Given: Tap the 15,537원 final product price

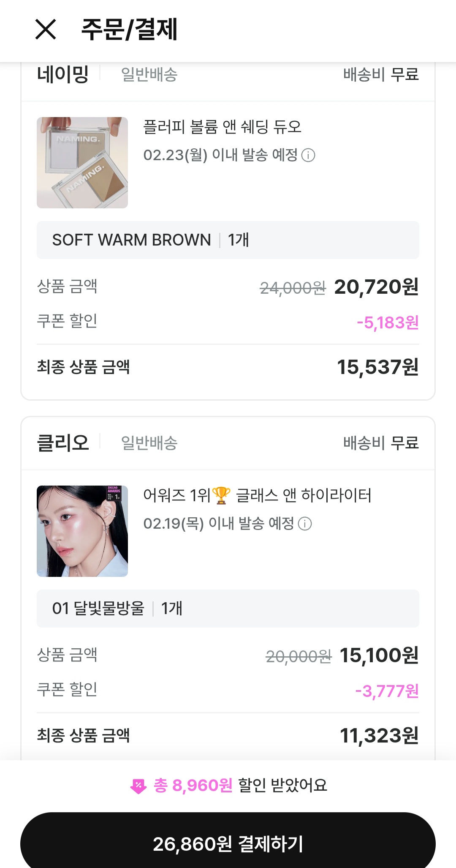Looking at the screenshot, I should point(377,367).
